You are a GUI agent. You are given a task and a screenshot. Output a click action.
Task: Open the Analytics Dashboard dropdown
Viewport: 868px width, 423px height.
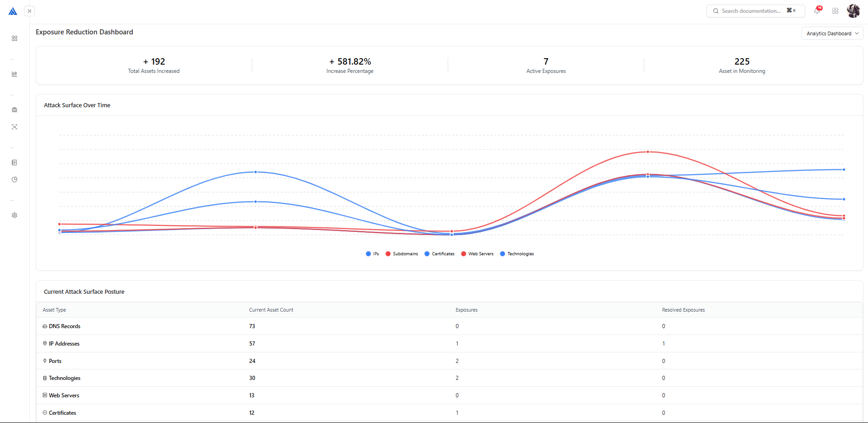(832, 33)
